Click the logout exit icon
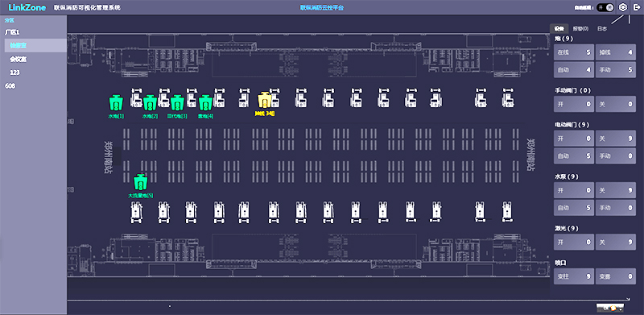 [637, 7]
